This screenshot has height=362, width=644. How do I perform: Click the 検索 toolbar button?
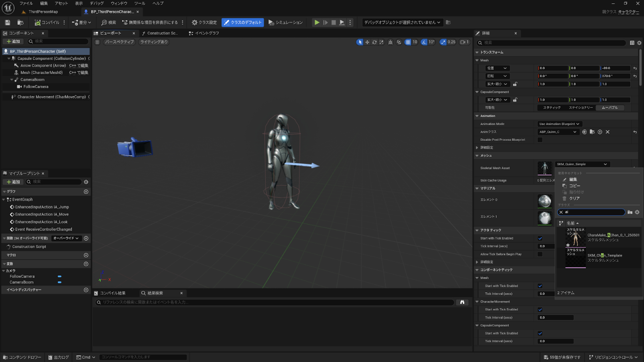coord(109,22)
